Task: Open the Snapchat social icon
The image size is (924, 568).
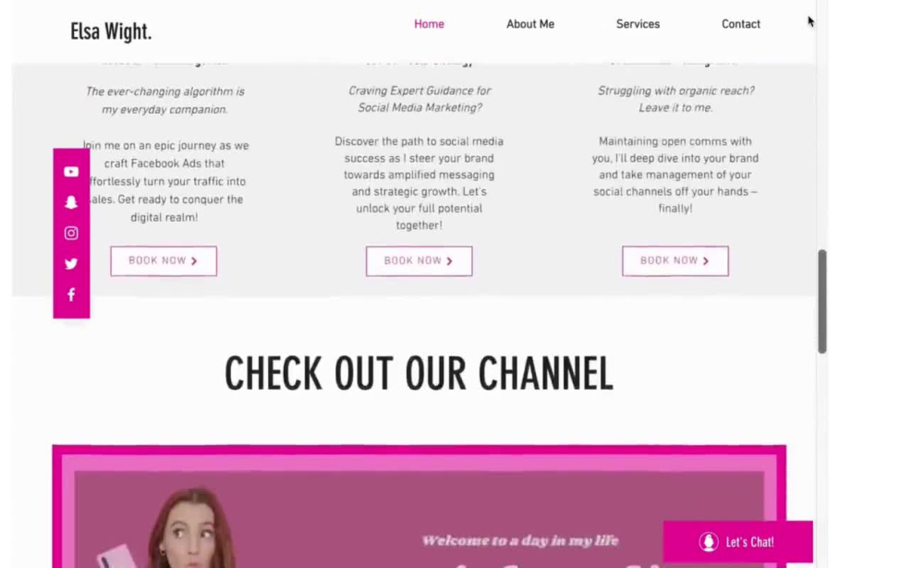Action: pos(71,202)
